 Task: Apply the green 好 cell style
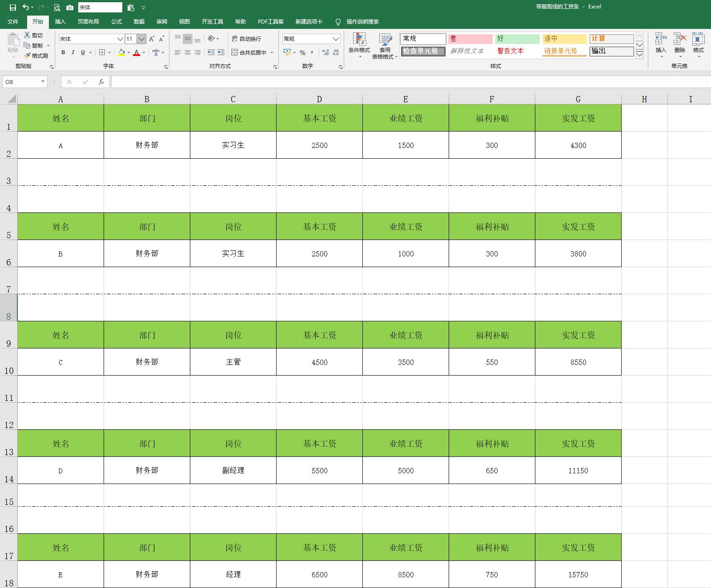(517, 39)
